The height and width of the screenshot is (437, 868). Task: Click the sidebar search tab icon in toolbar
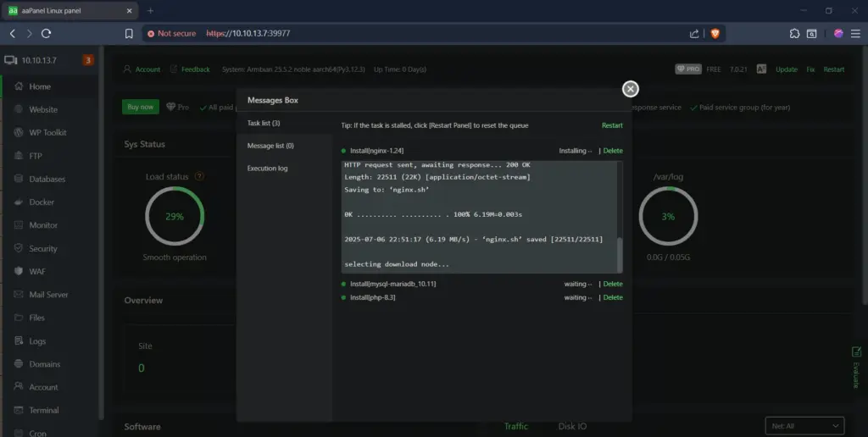click(x=811, y=34)
